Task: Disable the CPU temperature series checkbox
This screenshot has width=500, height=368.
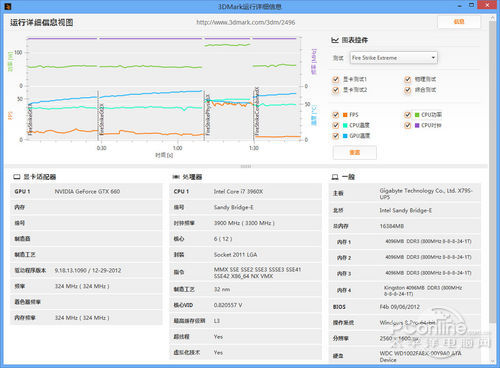Action: pos(336,125)
